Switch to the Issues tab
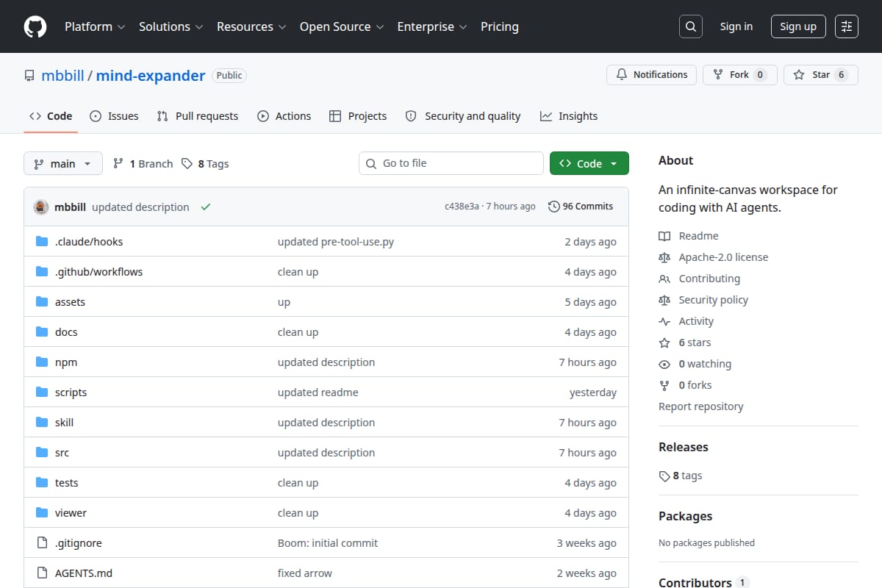The height and width of the screenshot is (588, 882). coord(114,116)
